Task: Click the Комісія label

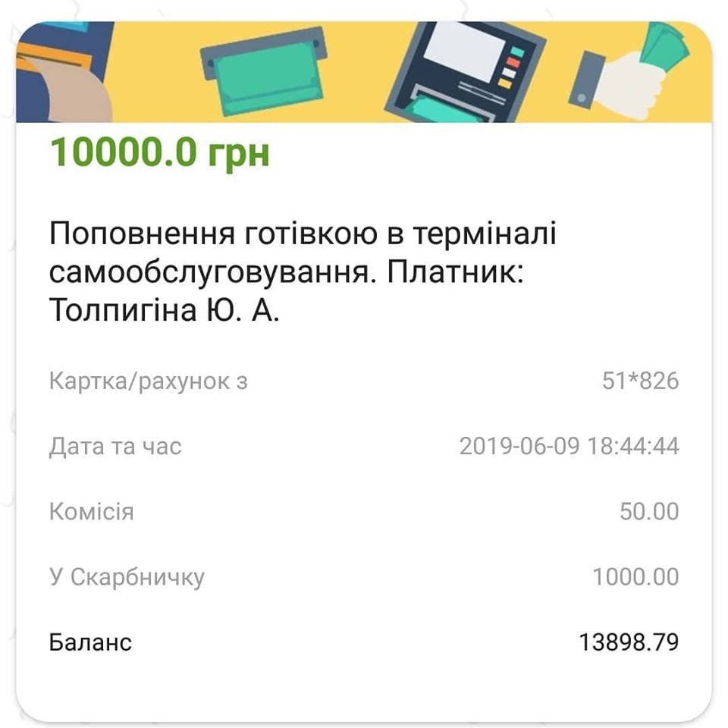Action: point(92,512)
